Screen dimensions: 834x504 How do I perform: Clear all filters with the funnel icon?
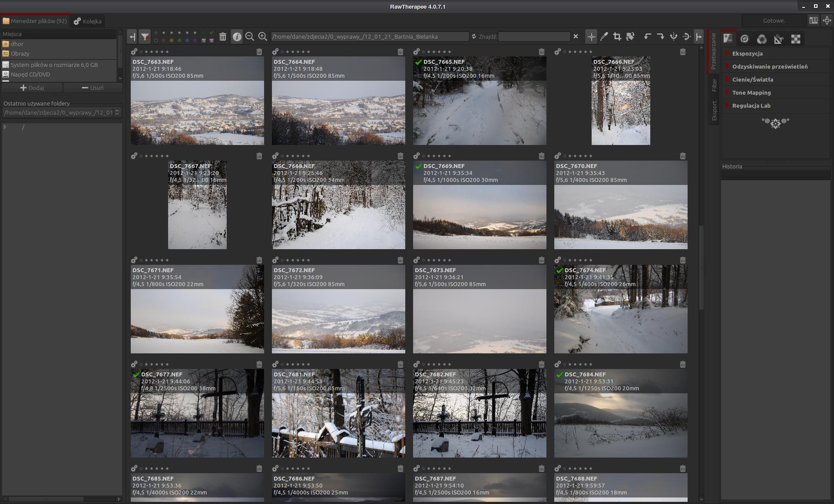click(145, 37)
